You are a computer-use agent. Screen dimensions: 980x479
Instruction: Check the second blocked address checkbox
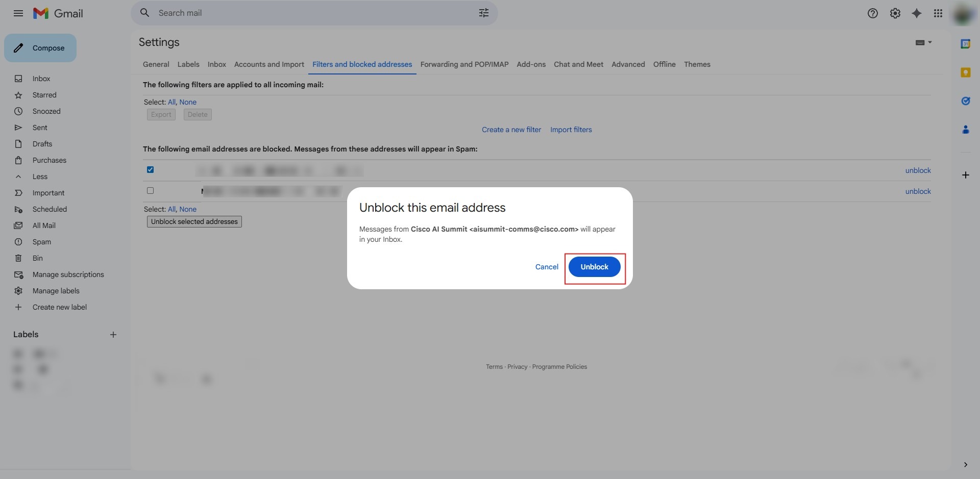coord(150,191)
